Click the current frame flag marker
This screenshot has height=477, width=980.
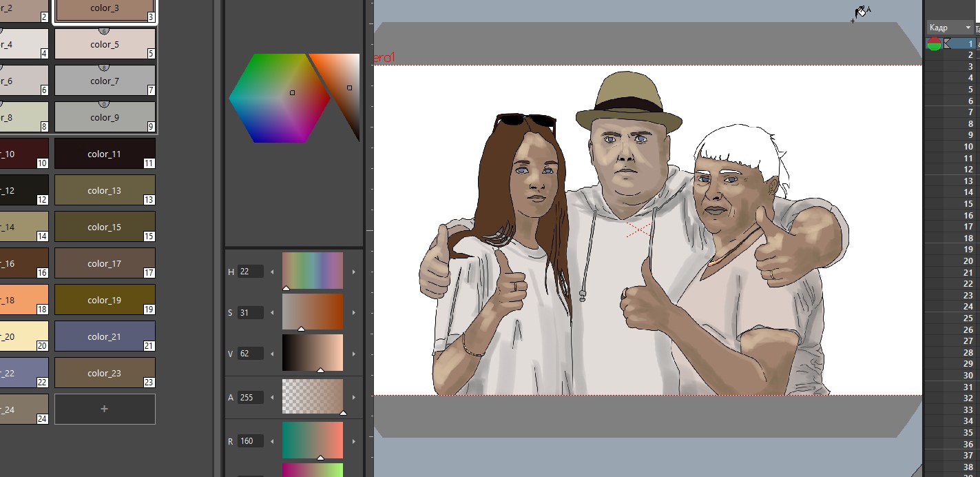click(947, 43)
